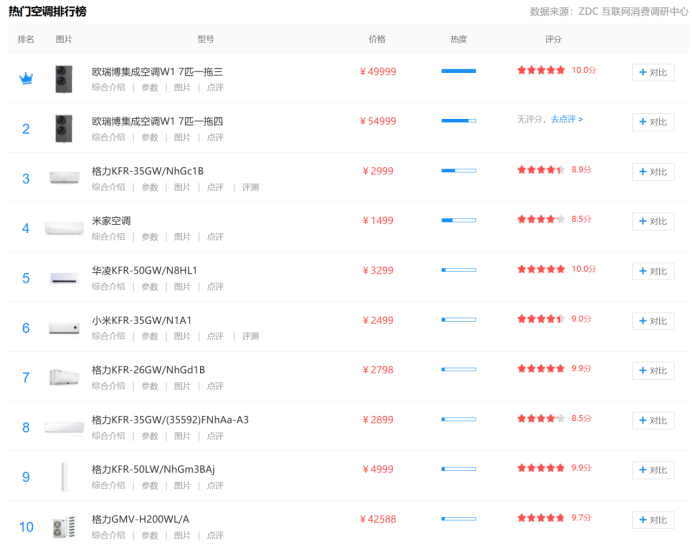Click the 格力KFR-50LW/NhGm3BAj cabinet unit image
692x550 pixels.
click(64, 476)
